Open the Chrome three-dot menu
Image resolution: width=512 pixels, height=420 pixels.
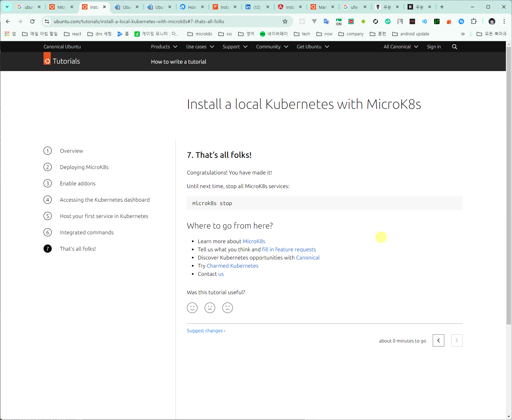click(504, 21)
